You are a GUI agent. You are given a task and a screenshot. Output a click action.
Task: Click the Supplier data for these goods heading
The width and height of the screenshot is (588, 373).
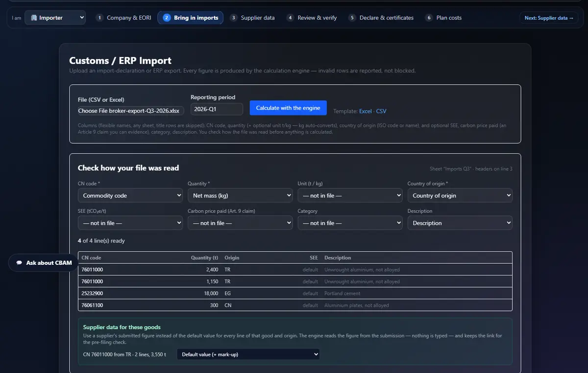coord(122,327)
